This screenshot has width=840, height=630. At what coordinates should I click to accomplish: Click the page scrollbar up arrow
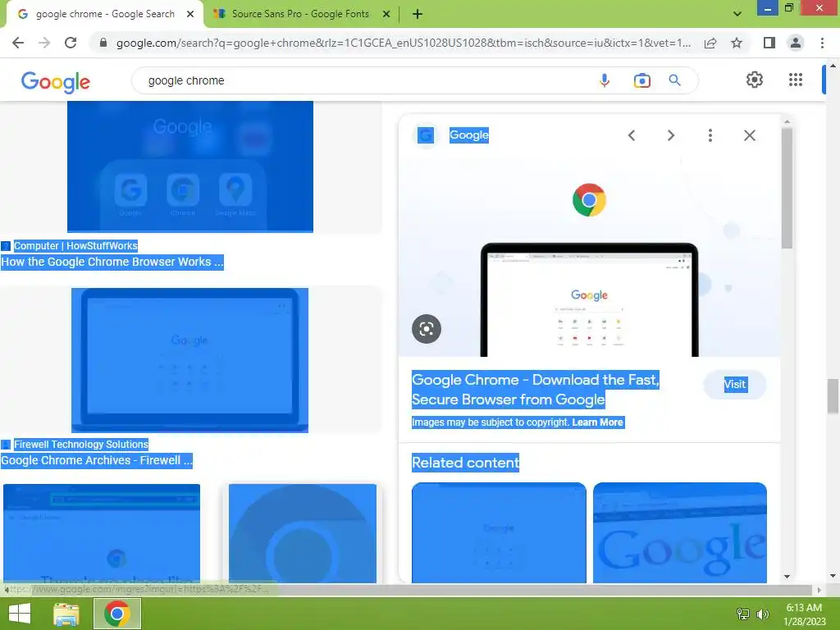(833, 66)
